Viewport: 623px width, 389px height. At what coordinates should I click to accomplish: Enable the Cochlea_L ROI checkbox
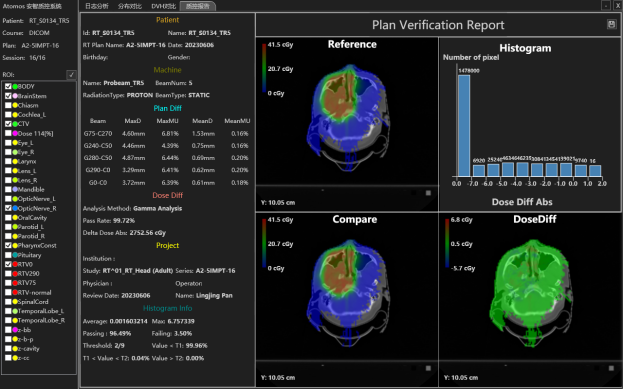tap(8, 114)
